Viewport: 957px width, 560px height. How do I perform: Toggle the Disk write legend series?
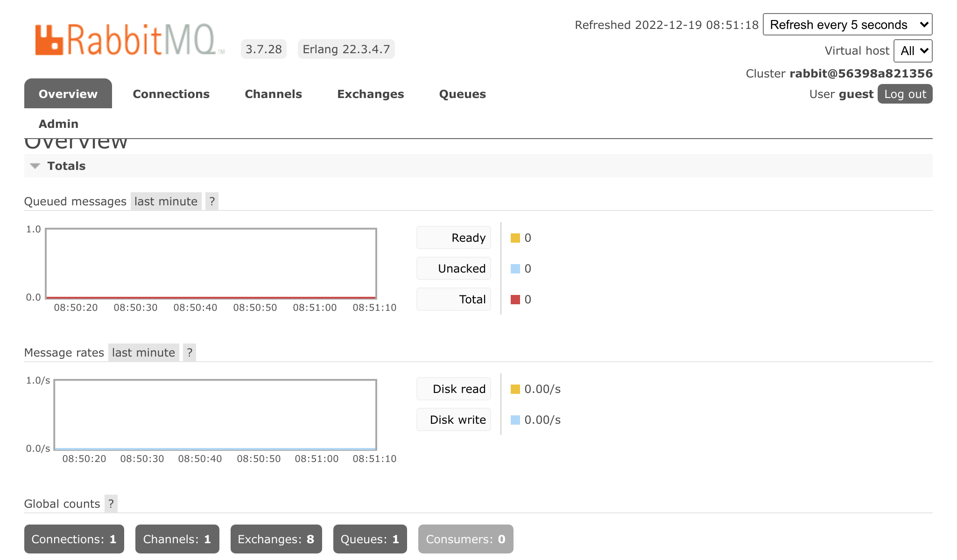[453, 420]
